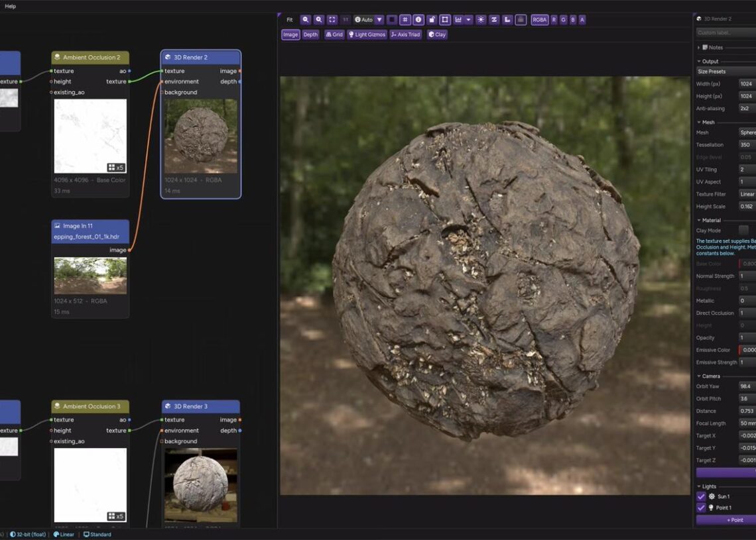
Task: Click the ruler corner icon
Action: pyautogui.click(x=507, y=20)
